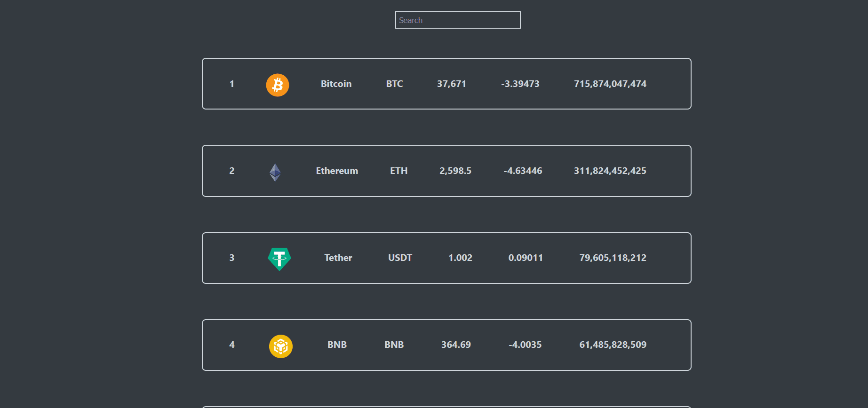868x408 pixels.
Task: Click Bitcoin market cap 715,874,047,474
Action: [x=610, y=84]
